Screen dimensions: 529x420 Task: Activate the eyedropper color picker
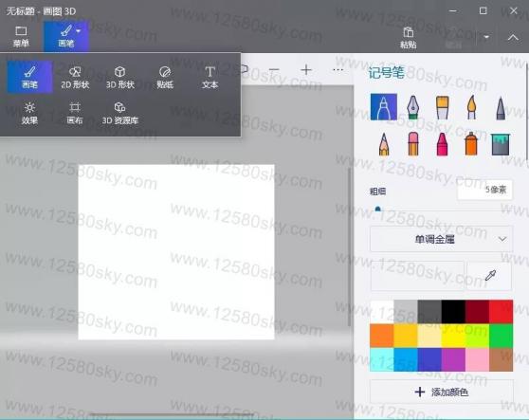pyautogui.click(x=489, y=276)
